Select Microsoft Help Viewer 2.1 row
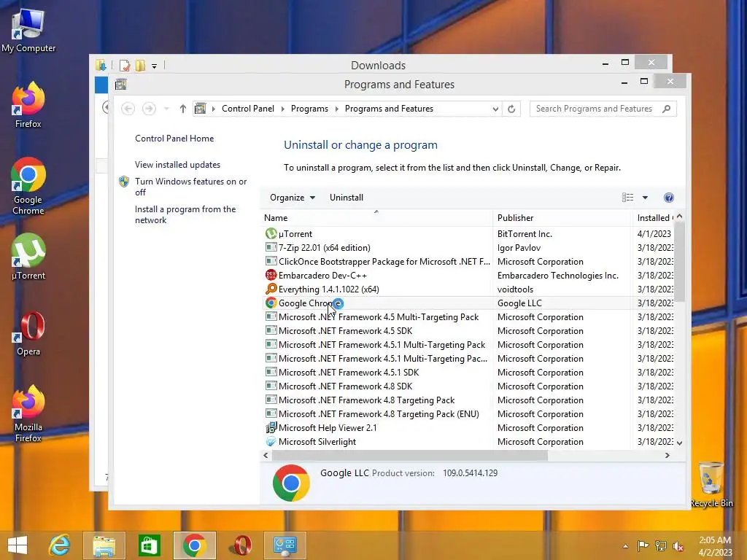 [x=469, y=427]
